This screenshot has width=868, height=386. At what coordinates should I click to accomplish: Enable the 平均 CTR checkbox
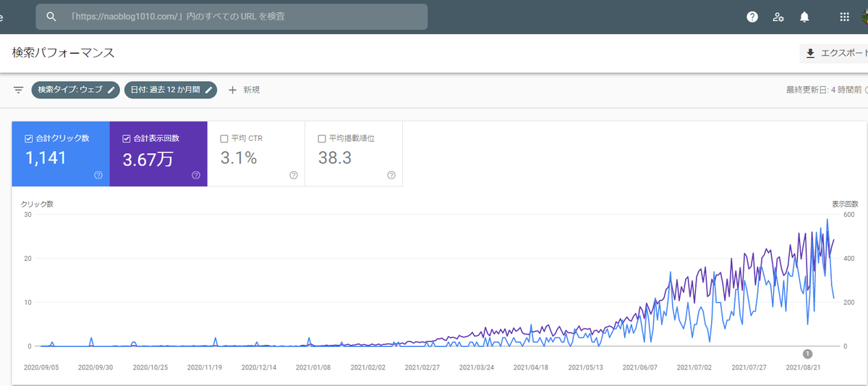(224, 138)
